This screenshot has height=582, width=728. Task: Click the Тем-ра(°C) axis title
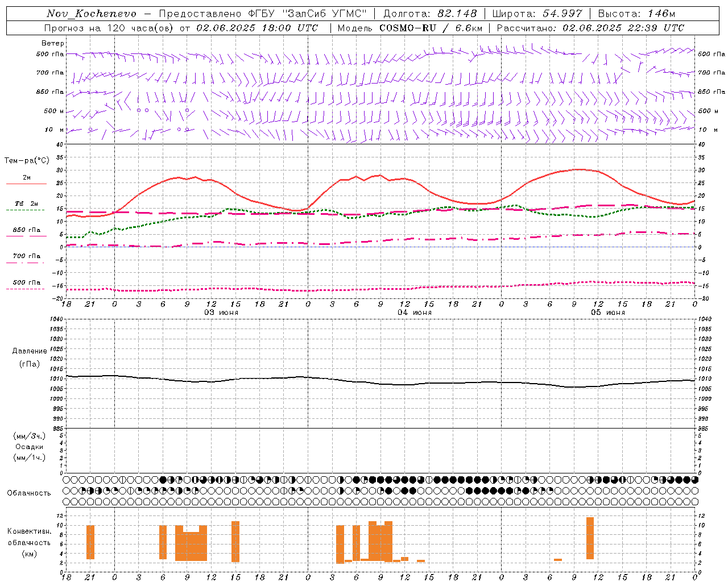pyautogui.click(x=26, y=161)
